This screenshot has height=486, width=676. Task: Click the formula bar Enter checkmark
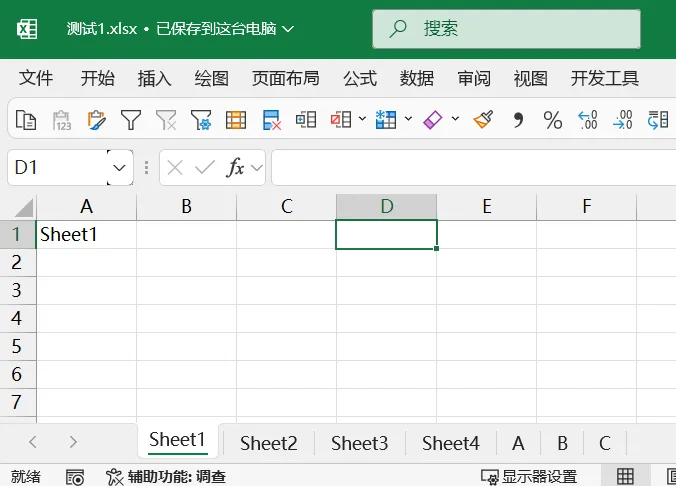coord(205,167)
